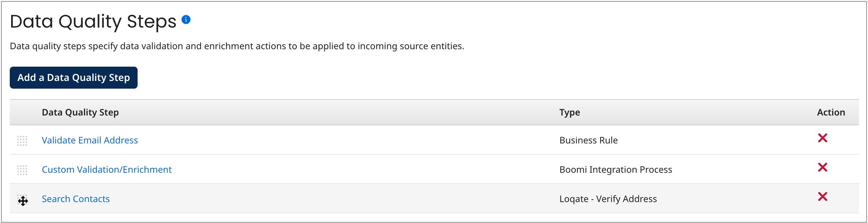Viewport: 868px width, 223px height.
Task: Select the Business Rule type cell
Action: tap(589, 140)
